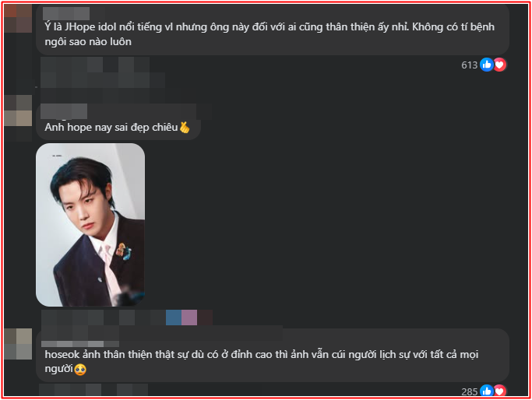Select the 'Ý là JHope idol nổi tiếng' comment bubble
Viewport: 532px width, 400px height.
[273, 30]
